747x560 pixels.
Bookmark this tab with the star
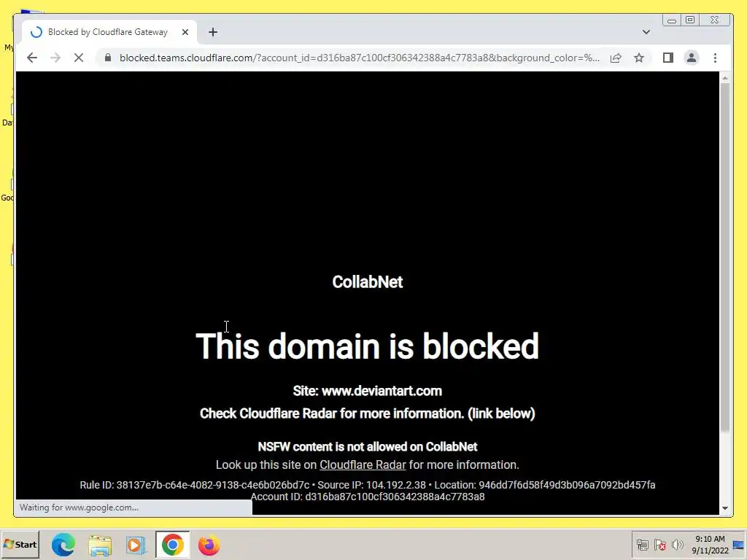639,58
